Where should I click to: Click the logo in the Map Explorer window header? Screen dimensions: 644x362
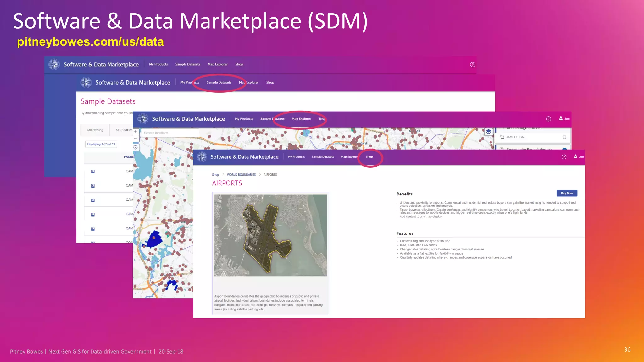click(x=143, y=119)
